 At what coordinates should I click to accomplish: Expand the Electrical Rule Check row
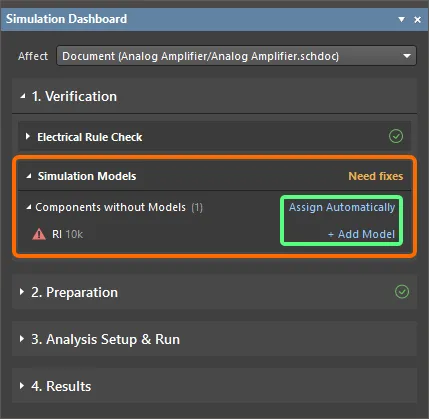click(28, 136)
